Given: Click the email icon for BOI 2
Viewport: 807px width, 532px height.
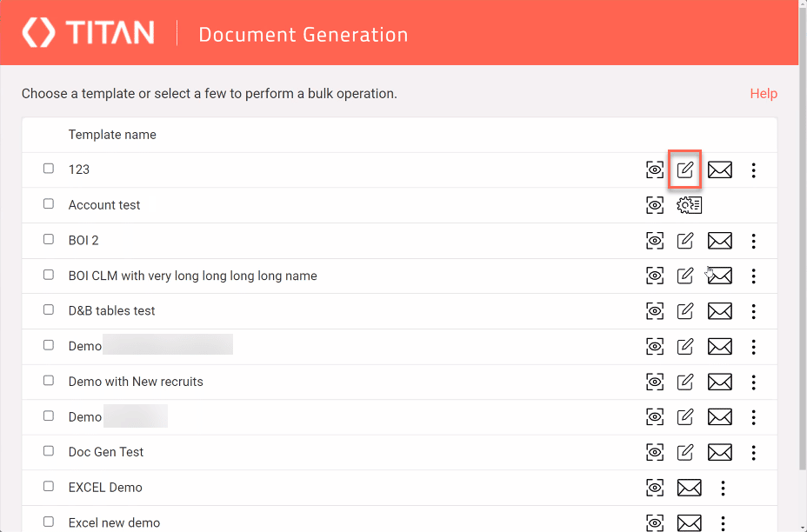Looking at the screenshot, I should click(719, 241).
